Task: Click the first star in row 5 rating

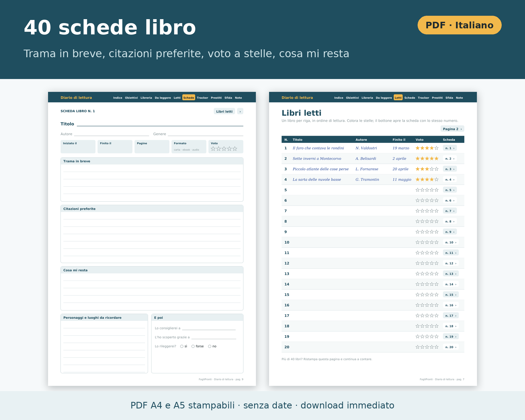Action: pos(418,190)
